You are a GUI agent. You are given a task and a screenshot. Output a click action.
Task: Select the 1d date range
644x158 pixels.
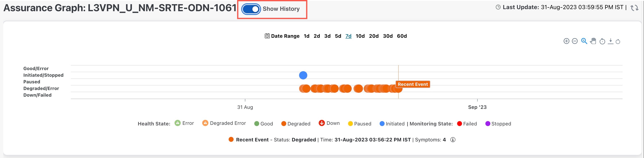point(307,36)
